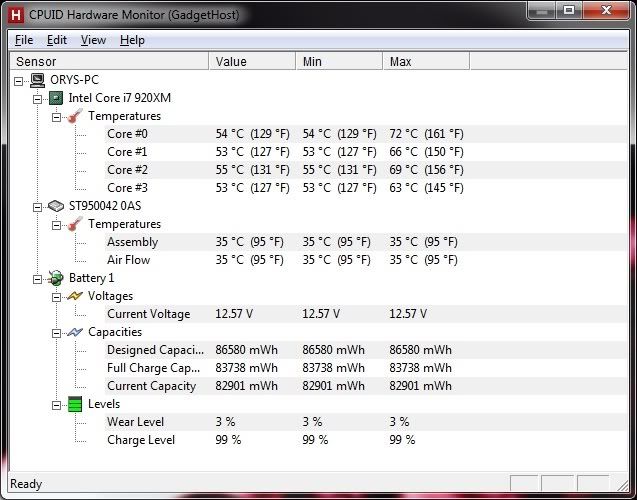Open the File menu
637x500 pixels.
(x=24, y=40)
